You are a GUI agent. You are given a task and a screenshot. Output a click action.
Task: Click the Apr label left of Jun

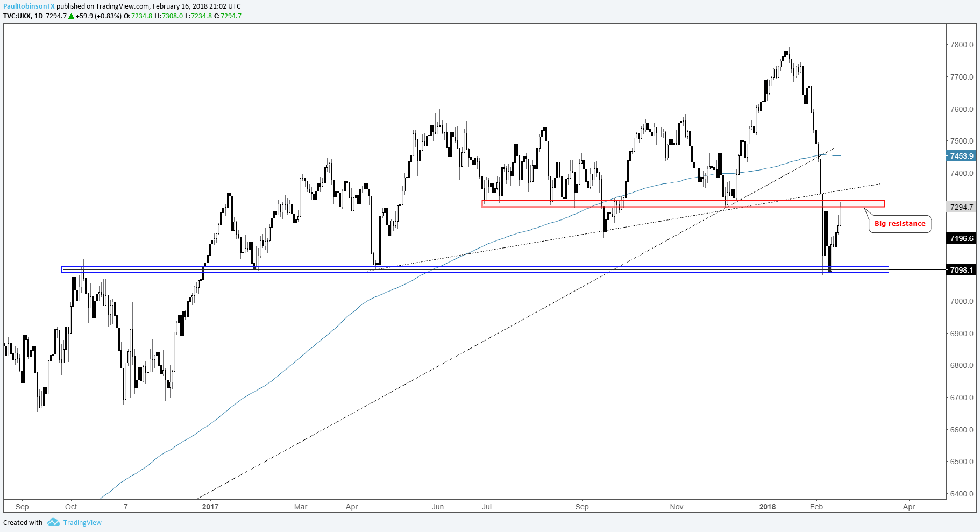pyautogui.click(x=352, y=507)
